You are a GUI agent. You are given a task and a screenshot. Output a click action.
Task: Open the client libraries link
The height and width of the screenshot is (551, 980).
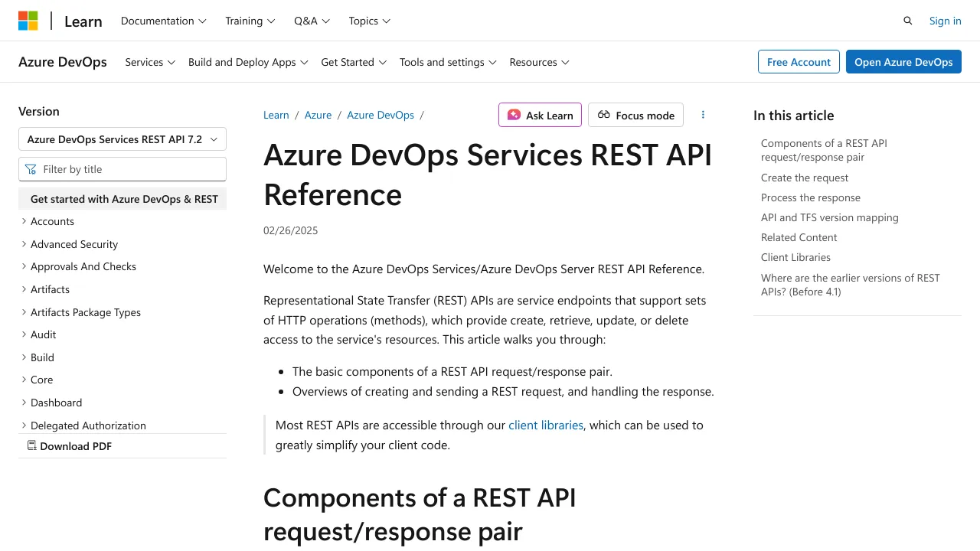(546, 425)
